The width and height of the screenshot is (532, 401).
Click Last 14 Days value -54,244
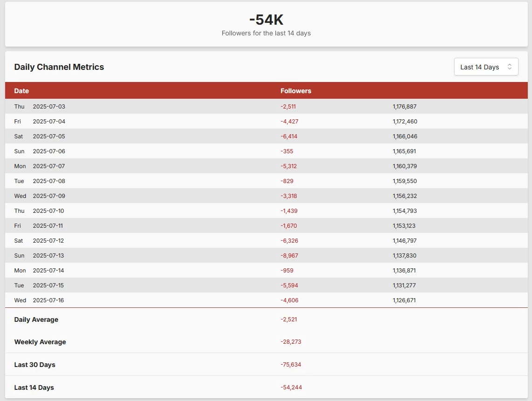291,387
